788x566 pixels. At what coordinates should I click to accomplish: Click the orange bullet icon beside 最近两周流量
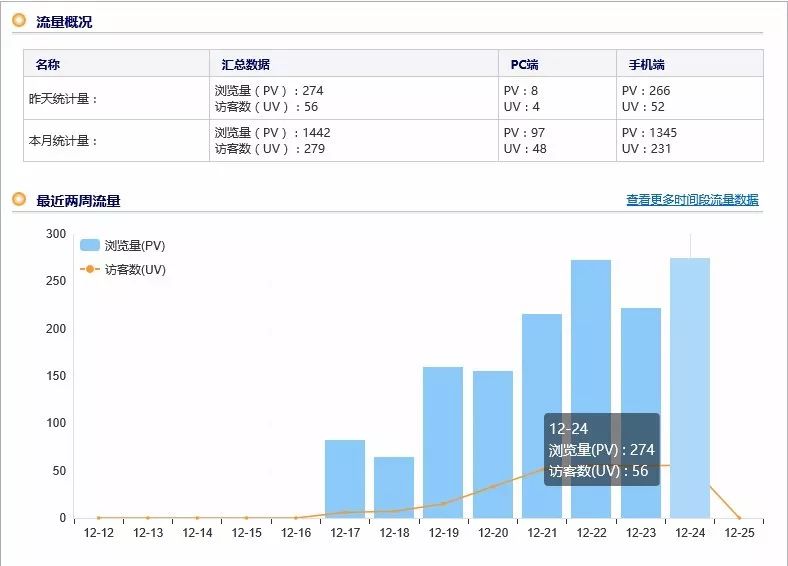[19, 200]
